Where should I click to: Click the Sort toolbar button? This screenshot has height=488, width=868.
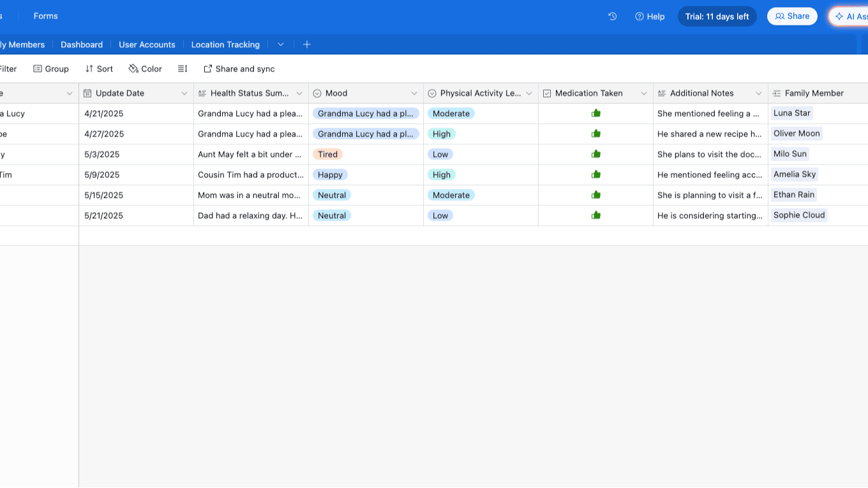(99, 69)
